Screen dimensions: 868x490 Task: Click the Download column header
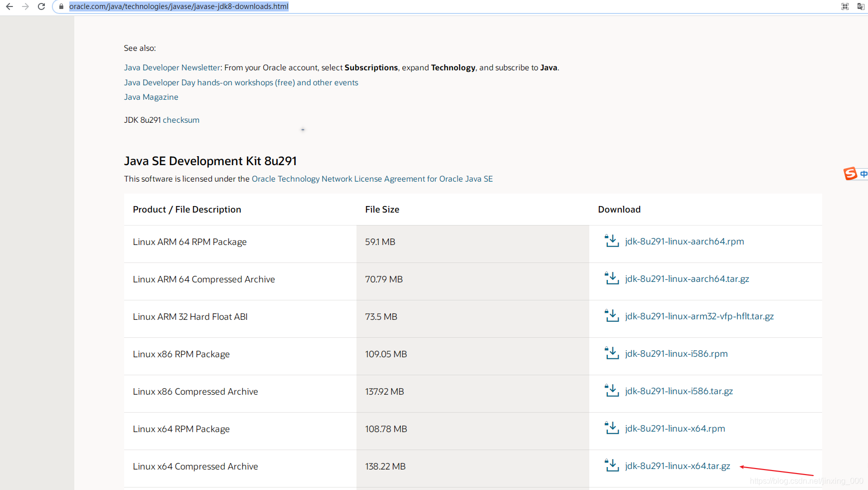pyautogui.click(x=619, y=210)
